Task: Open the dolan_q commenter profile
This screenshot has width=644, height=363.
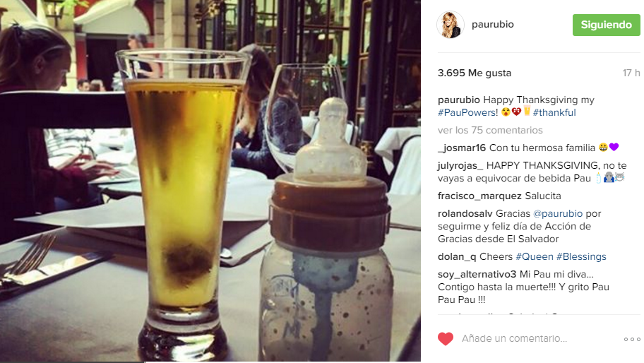Action: pos(457,256)
